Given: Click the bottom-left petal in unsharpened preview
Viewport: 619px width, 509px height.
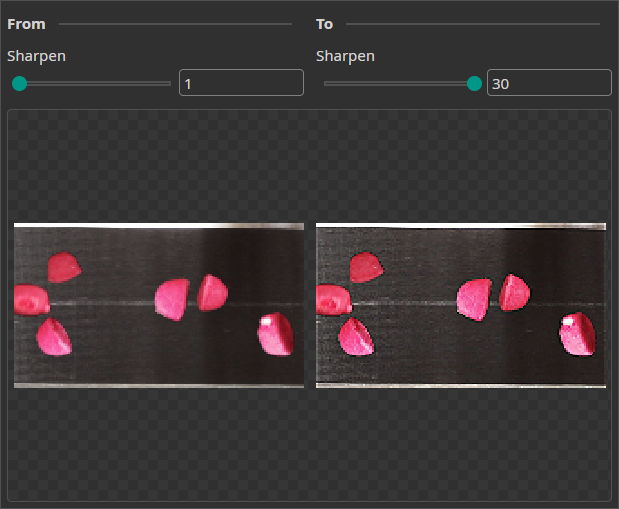Looking at the screenshot, I should pos(53,337).
